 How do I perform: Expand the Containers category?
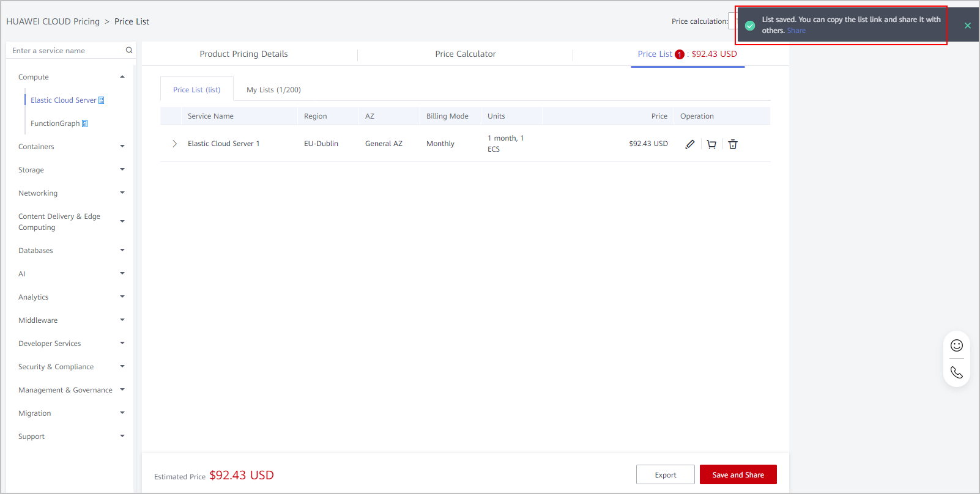tap(122, 147)
